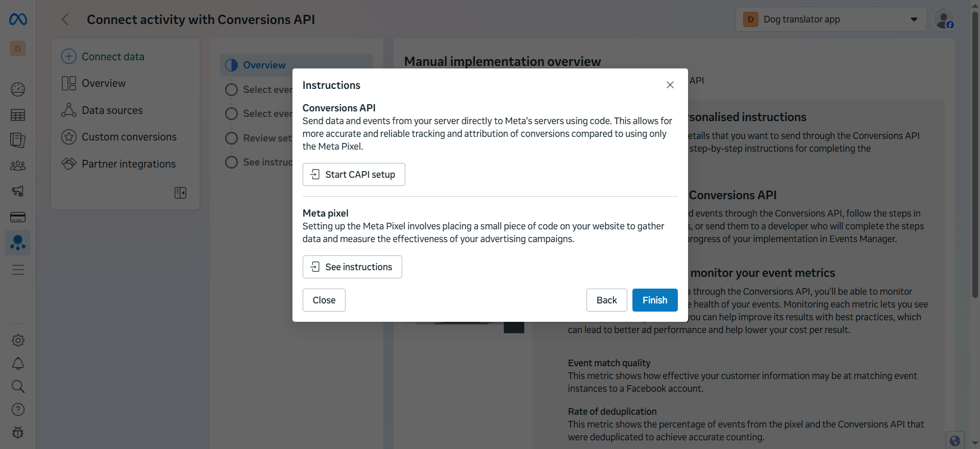This screenshot has width=980, height=449.
Task: Go back with the header chevron arrow
Action: coord(65,19)
